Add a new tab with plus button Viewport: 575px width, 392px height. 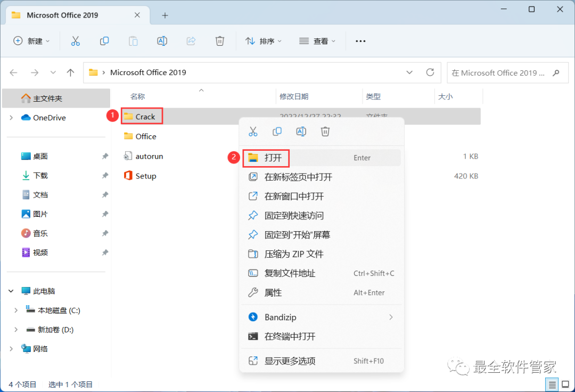pos(165,15)
